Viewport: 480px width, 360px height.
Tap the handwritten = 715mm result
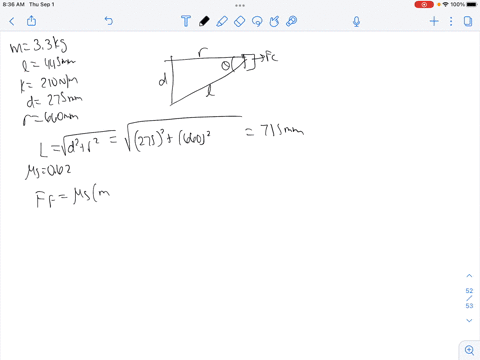[x=275, y=130]
